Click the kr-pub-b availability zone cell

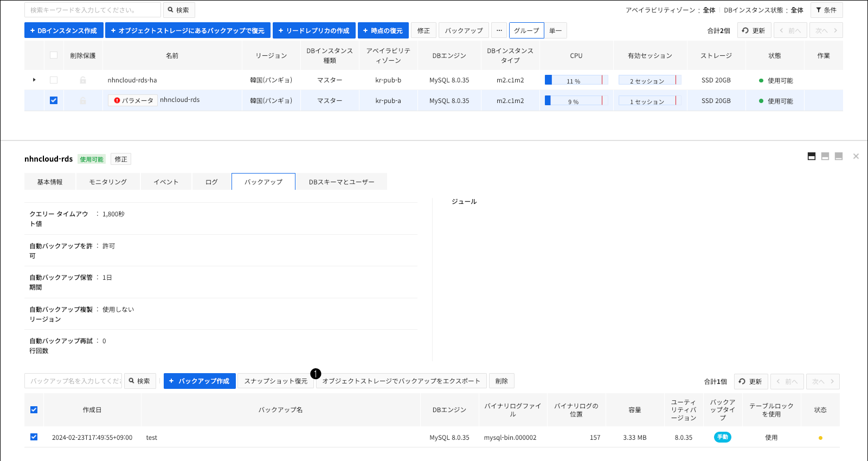(x=388, y=80)
